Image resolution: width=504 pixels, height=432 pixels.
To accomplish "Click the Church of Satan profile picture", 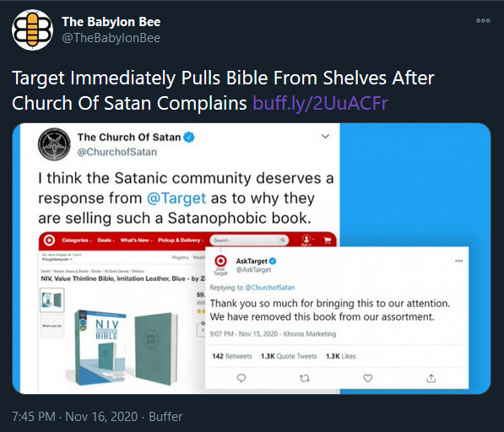I will pos(54,144).
